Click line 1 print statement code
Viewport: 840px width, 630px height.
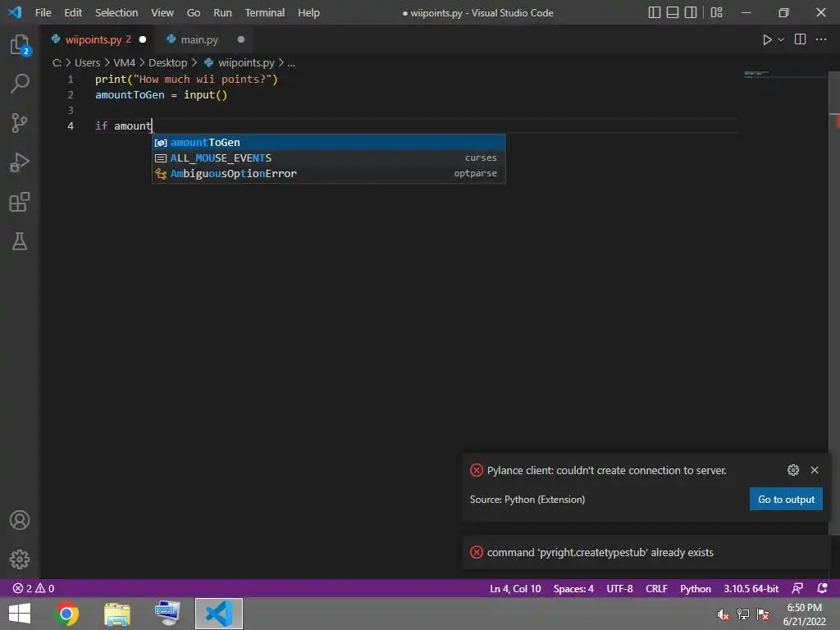[x=186, y=80]
